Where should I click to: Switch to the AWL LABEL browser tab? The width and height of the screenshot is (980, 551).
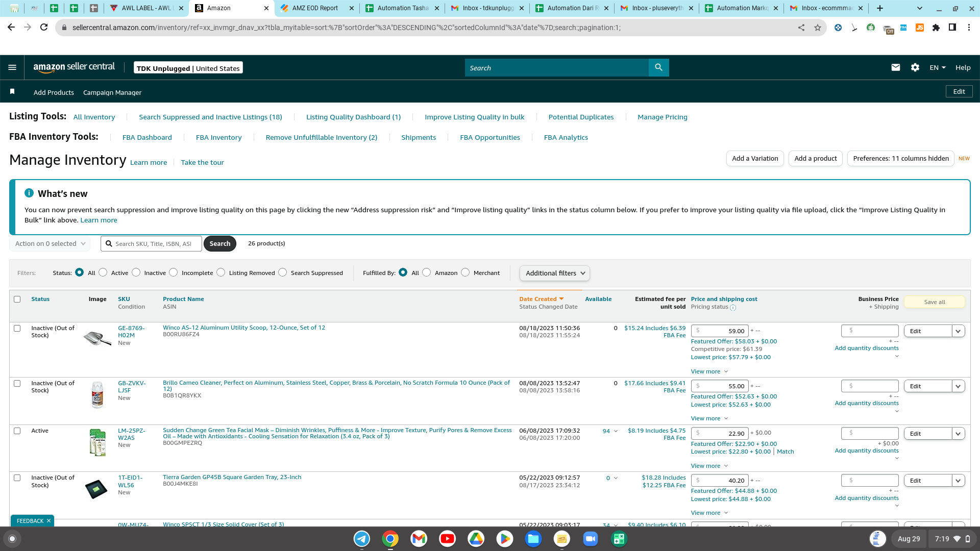[146, 8]
